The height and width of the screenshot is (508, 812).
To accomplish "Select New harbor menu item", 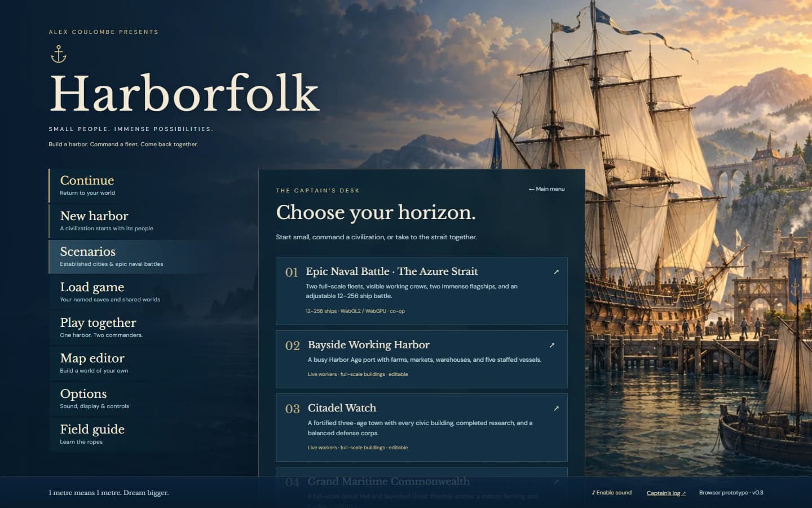I will tap(133, 221).
